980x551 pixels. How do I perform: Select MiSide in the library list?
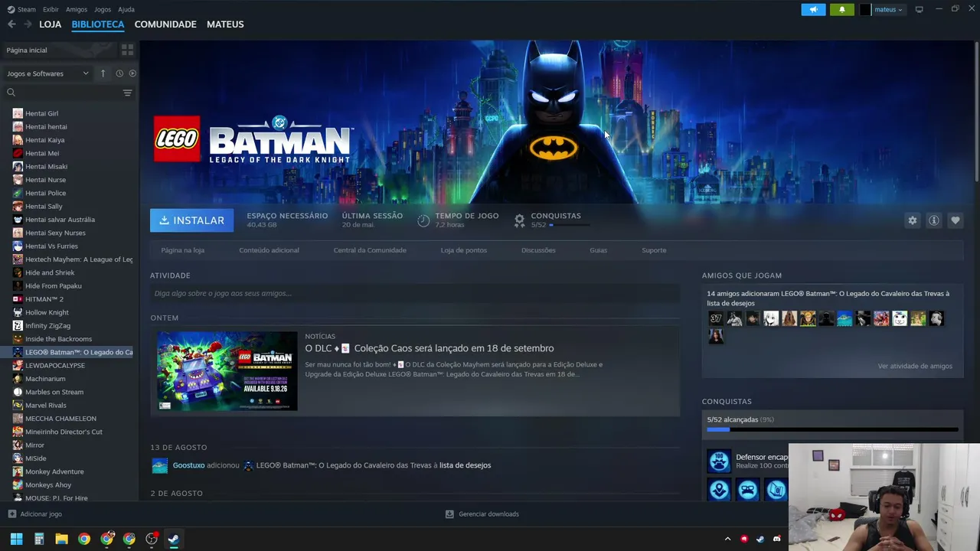pos(36,458)
